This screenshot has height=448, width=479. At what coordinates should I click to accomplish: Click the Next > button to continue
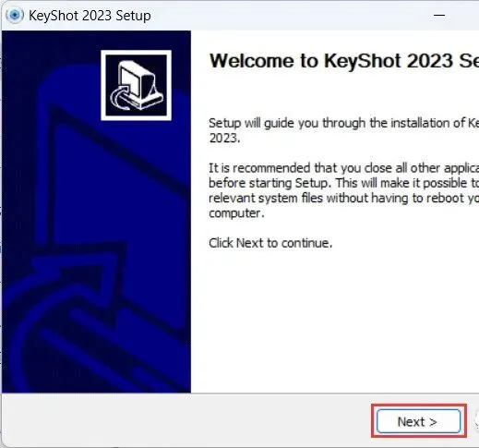pos(418,421)
